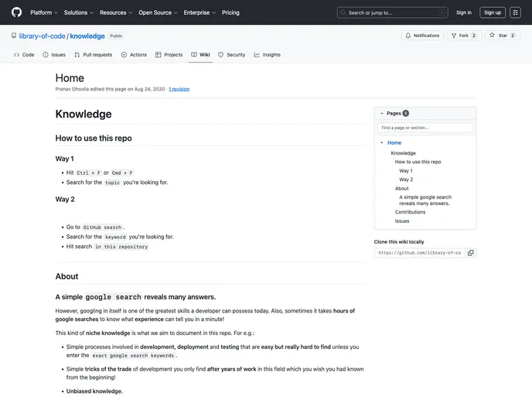
Task: Click the Notifications bell button
Action: coord(422,36)
